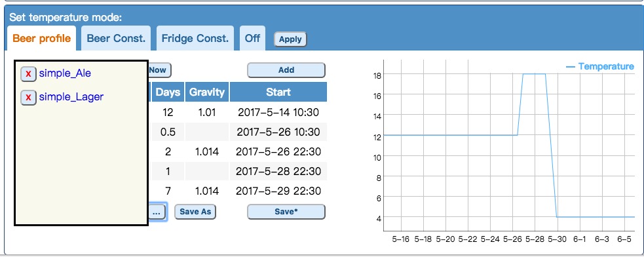The image size is (644, 257).
Task: Click the Gravity column header
Action: tap(207, 92)
